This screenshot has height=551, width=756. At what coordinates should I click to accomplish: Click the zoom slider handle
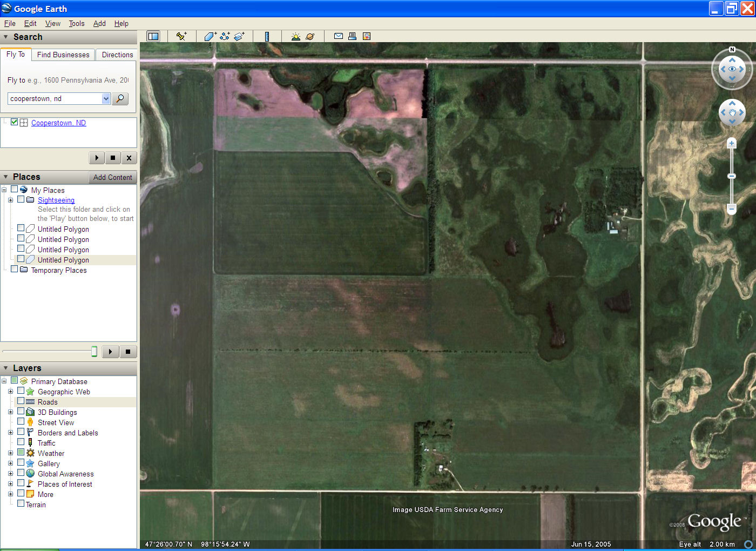[x=732, y=176]
